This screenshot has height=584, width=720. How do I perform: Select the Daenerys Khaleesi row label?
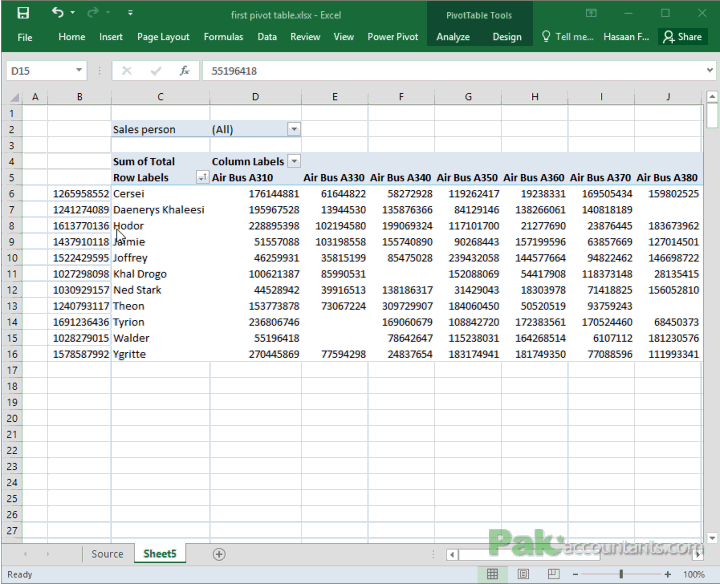pyautogui.click(x=158, y=210)
